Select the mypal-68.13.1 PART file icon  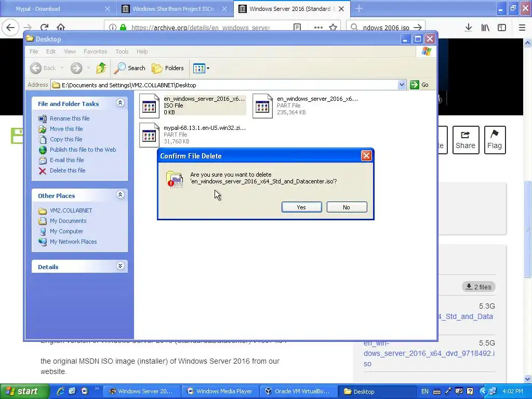[149, 135]
